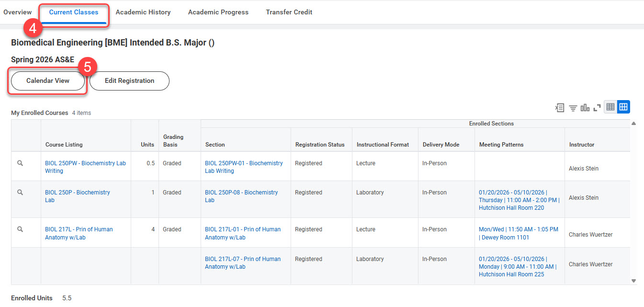Open the filter options for the table
Screen dimensions: 644x307
point(573,107)
